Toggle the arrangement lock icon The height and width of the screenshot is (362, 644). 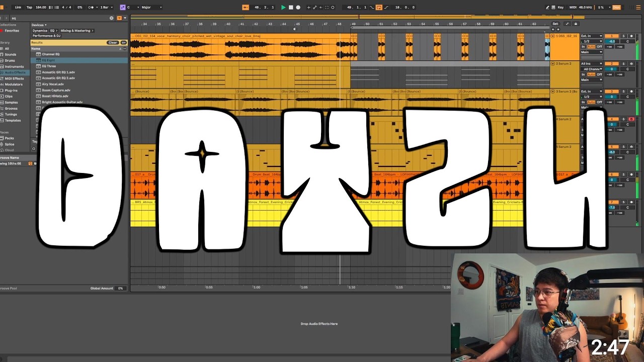576,24
